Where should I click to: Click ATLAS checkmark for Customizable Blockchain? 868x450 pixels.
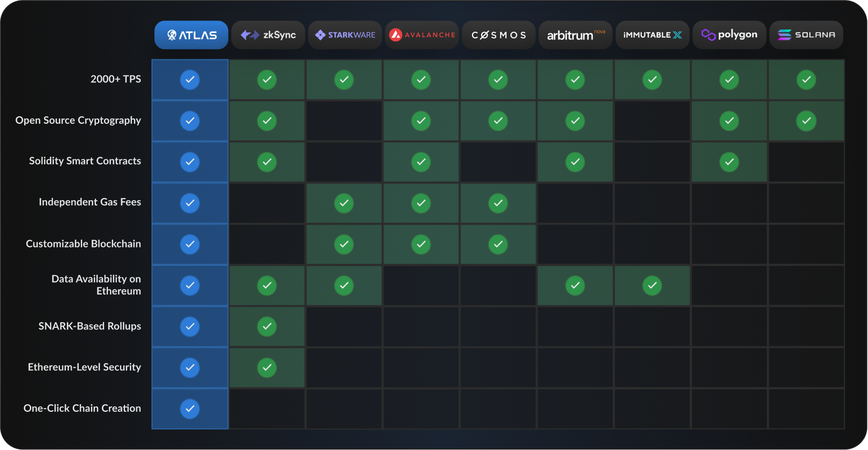(190, 244)
